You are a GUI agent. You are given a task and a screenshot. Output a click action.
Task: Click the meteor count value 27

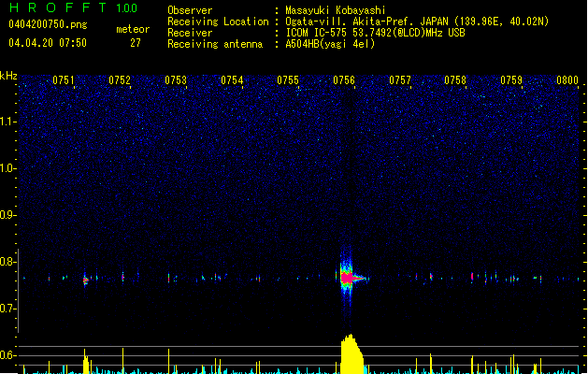136,43
